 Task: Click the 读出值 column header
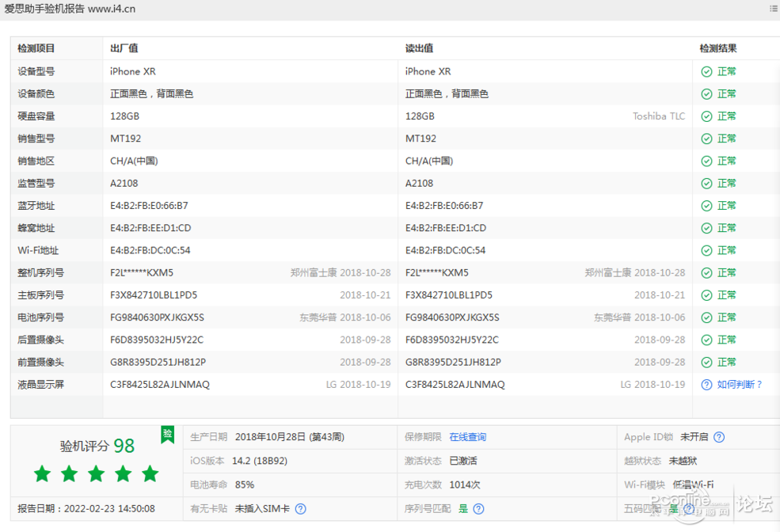[x=419, y=48]
